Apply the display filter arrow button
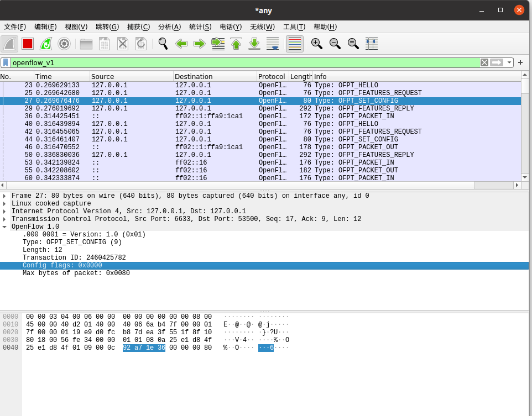Image resolution: width=532 pixels, height=416 pixels. tap(497, 63)
